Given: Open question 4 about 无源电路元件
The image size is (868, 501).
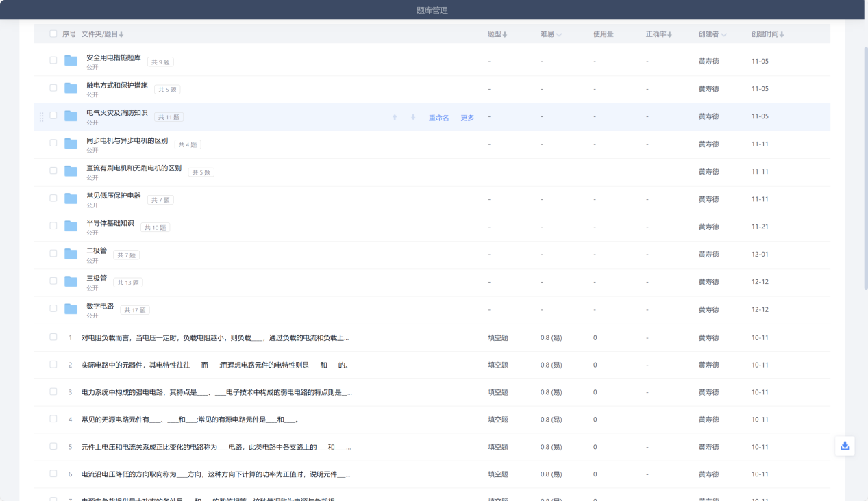Looking at the screenshot, I should coord(190,420).
